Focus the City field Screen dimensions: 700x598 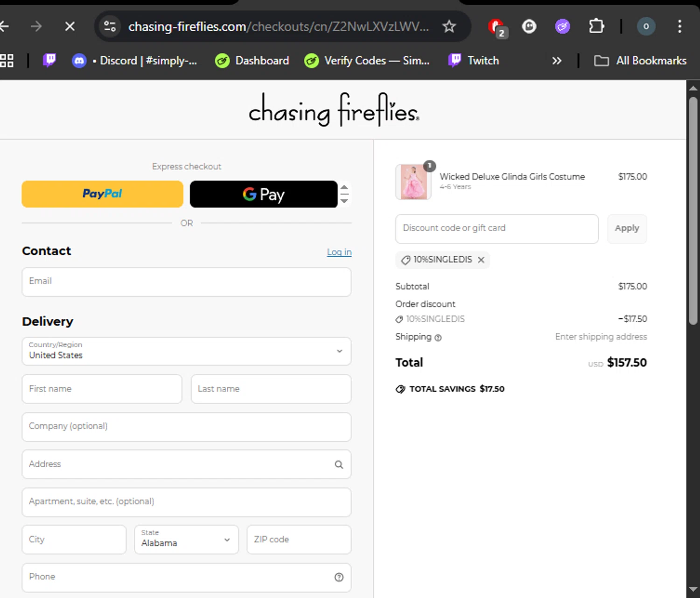[74, 540]
